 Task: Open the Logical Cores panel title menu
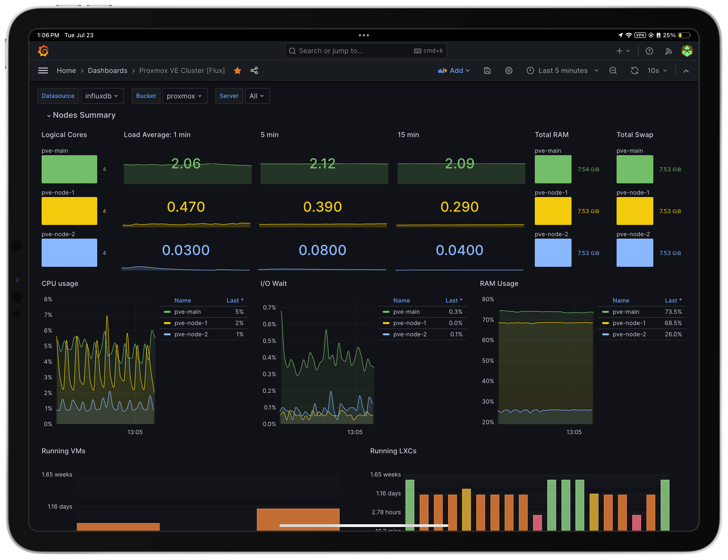[x=64, y=135]
